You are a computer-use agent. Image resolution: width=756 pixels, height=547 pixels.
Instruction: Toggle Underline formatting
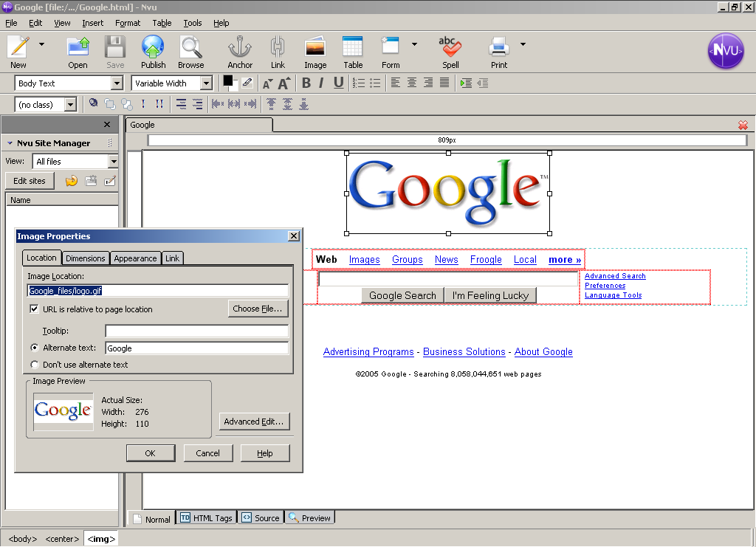point(338,83)
